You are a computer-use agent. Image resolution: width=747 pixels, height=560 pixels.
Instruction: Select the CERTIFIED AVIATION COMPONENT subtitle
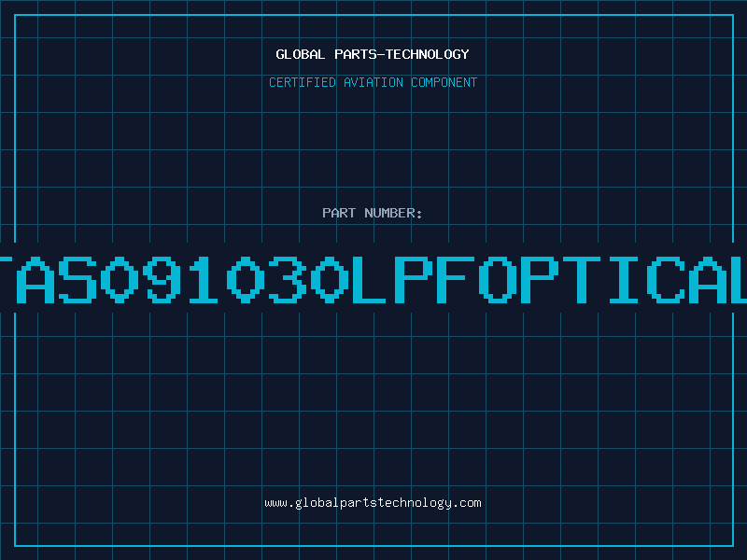click(x=373, y=82)
